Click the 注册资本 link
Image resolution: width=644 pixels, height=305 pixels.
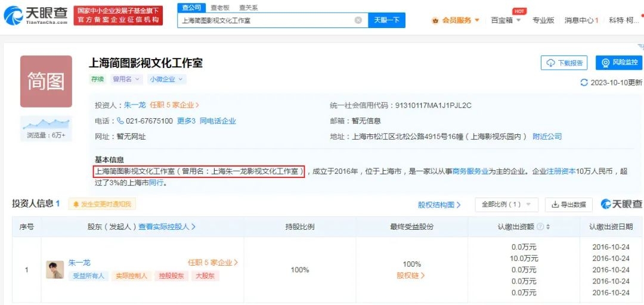click(561, 171)
